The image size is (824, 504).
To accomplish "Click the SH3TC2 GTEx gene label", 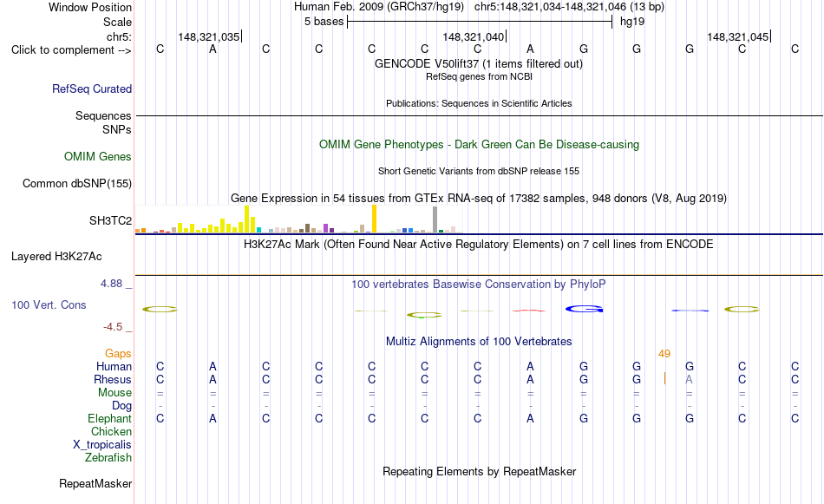I will pyautogui.click(x=110, y=220).
